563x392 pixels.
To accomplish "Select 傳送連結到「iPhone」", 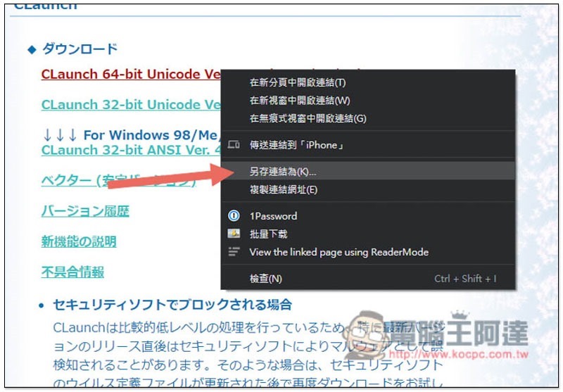I will 368,145.
